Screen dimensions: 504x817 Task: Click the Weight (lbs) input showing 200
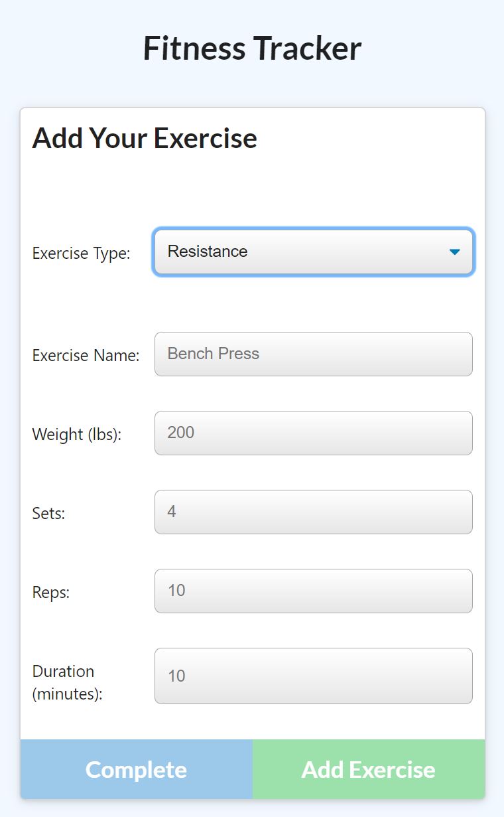[312, 433]
